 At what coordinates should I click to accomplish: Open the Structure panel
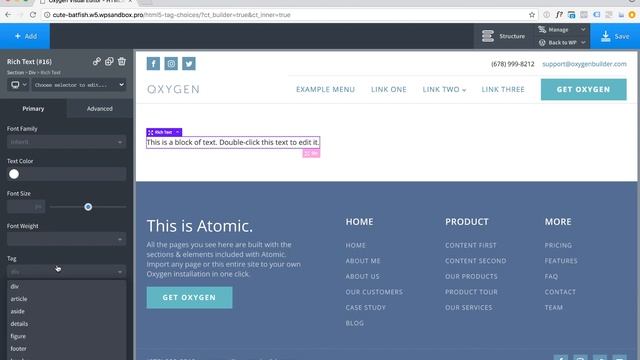click(x=504, y=36)
